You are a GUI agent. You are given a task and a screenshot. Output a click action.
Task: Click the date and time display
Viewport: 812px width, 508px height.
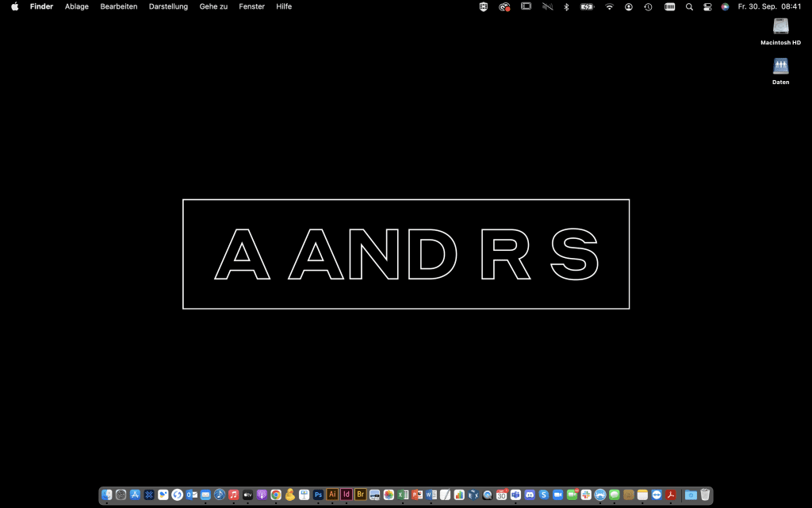click(769, 6)
